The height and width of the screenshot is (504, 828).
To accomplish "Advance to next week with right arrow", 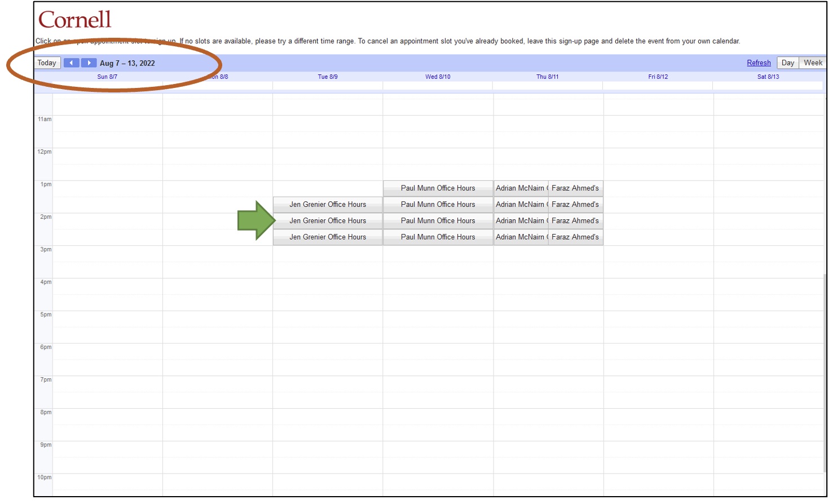I will [x=89, y=63].
